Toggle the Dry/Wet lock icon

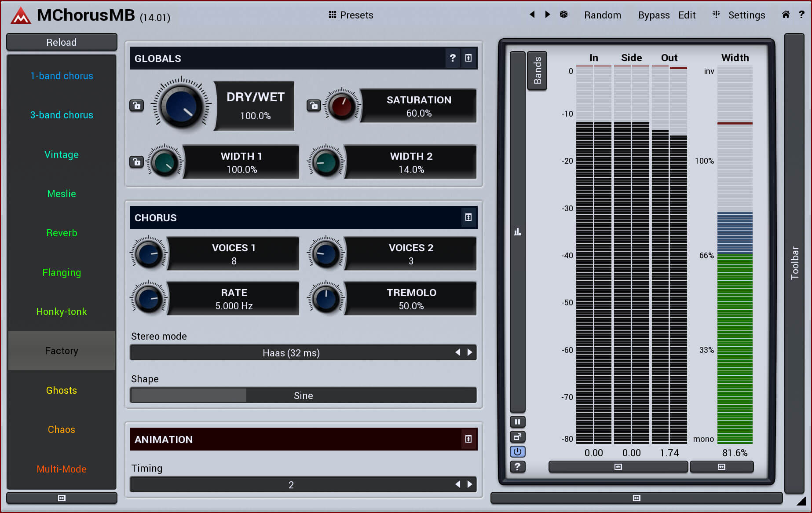tap(137, 106)
